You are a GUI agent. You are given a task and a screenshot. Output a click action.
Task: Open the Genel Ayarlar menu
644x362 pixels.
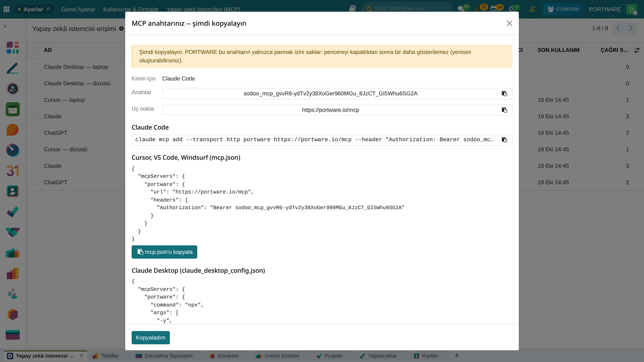tap(78, 9)
